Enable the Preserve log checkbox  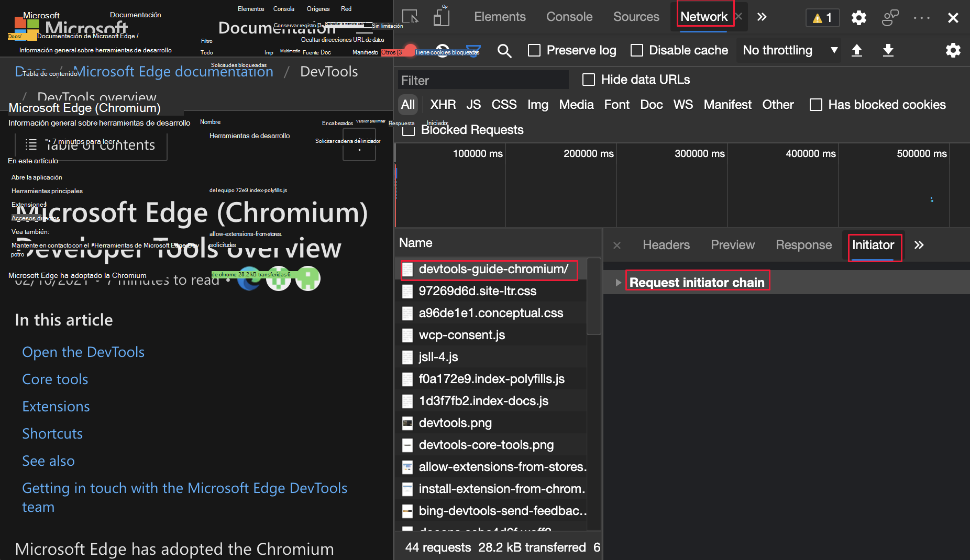point(534,50)
